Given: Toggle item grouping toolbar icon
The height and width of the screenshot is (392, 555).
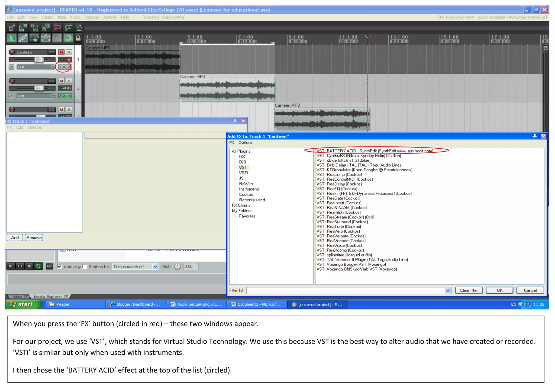Looking at the screenshot, I should (x=23, y=38).
